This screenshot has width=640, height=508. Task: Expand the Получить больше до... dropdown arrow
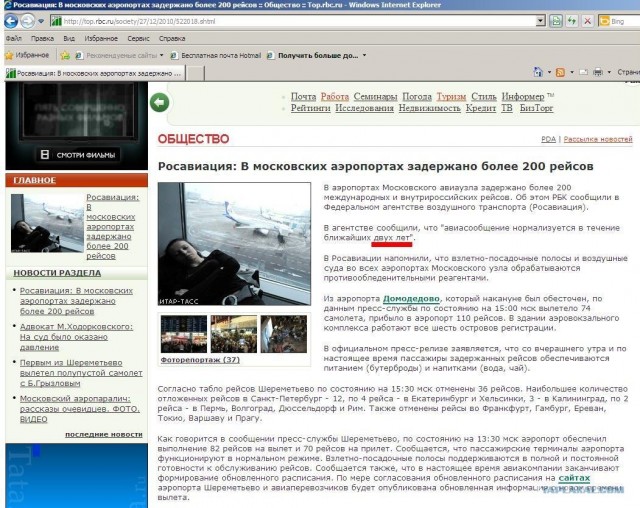364,55
